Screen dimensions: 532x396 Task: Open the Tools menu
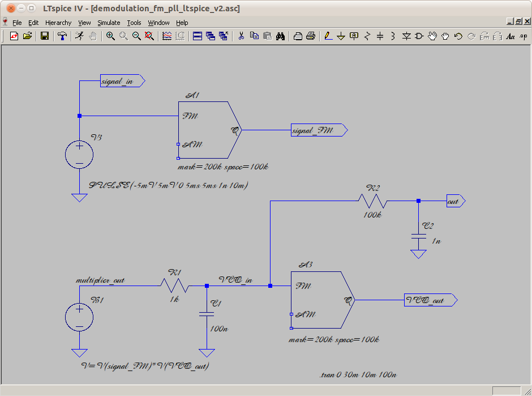(134, 23)
